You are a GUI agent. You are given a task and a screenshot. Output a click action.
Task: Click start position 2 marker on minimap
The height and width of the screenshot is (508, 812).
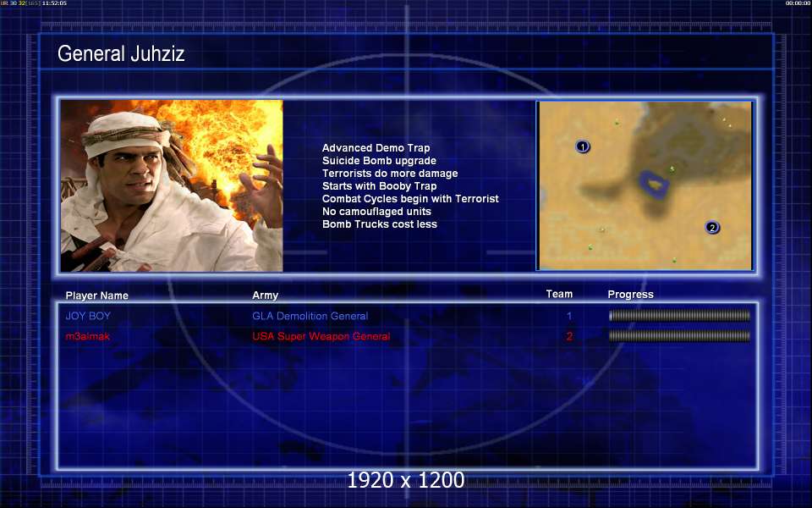pos(712,227)
